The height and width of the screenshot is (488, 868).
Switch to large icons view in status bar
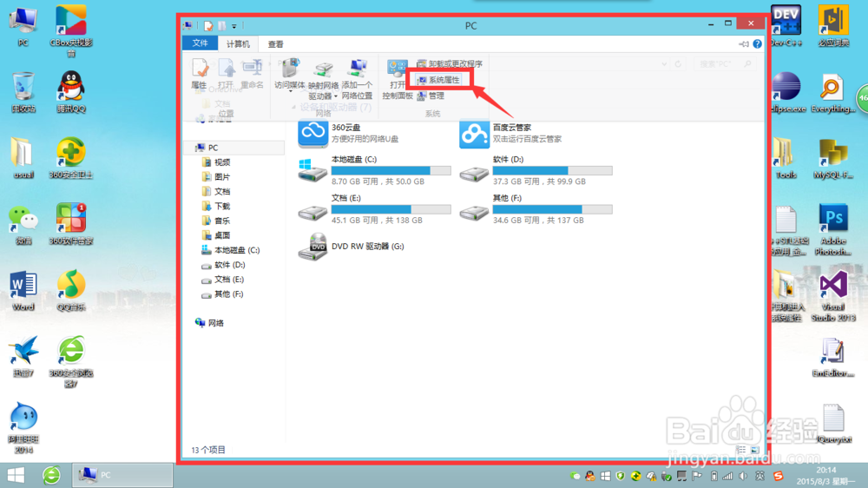point(754,450)
